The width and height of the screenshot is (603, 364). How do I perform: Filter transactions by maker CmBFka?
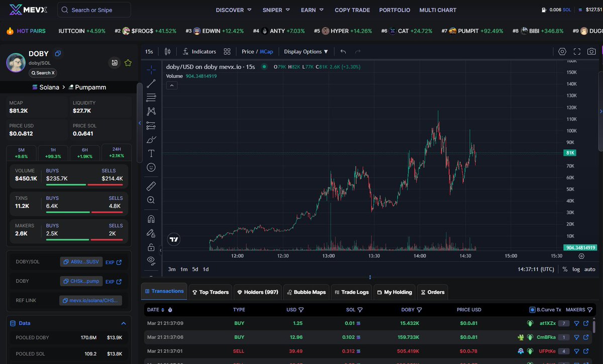[577, 337]
